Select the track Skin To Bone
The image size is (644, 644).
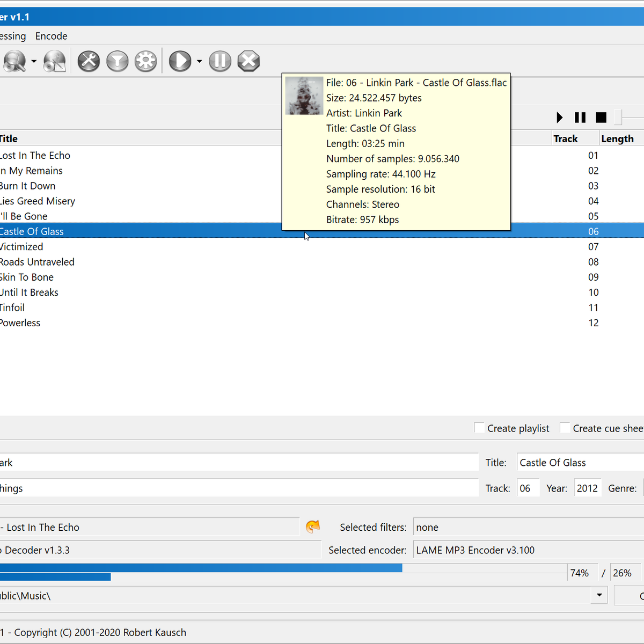tap(322, 277)
